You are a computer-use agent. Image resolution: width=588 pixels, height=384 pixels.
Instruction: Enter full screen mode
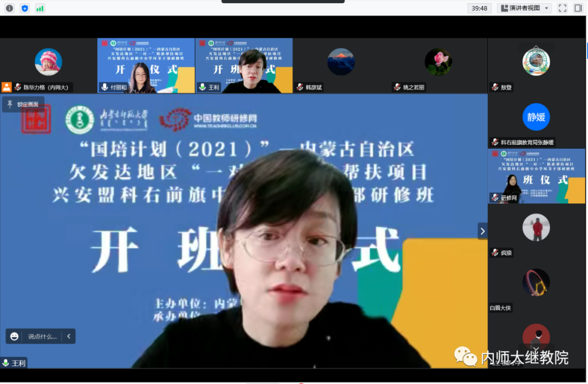click(x=562, y=8)
